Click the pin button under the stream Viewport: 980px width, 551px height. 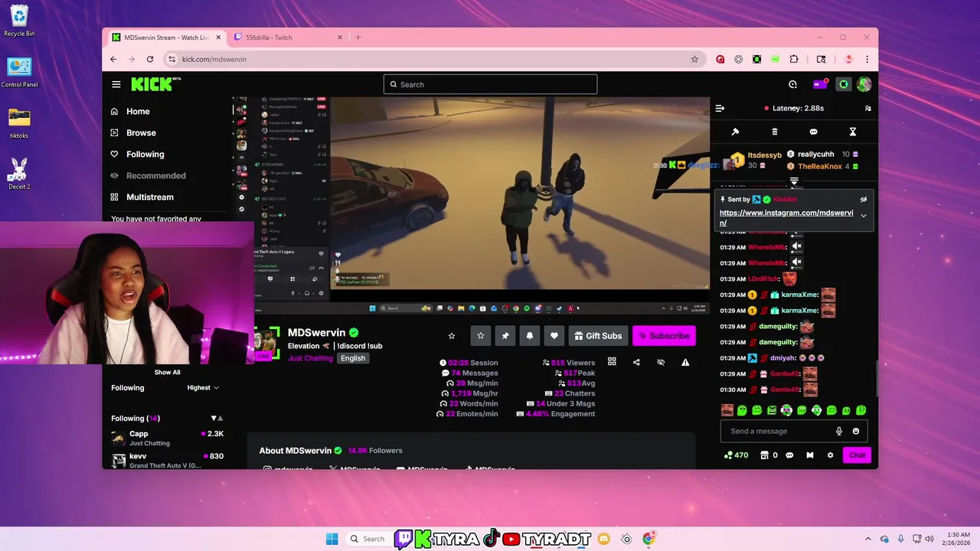tap(505, 335)
